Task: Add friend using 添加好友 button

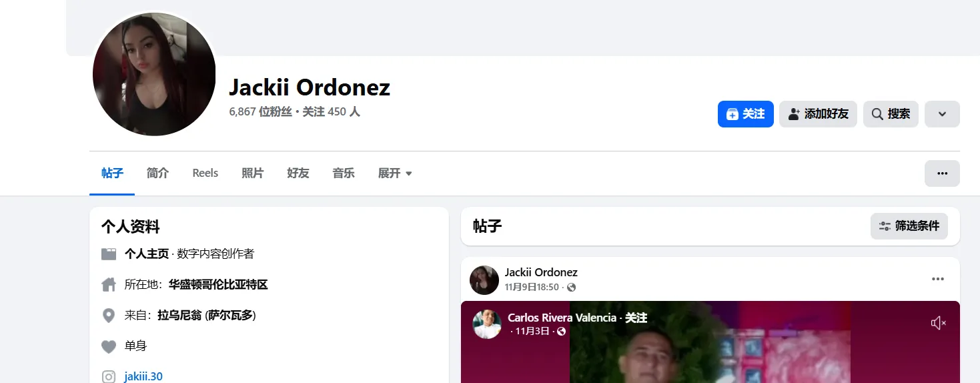Action: point(818,114)
